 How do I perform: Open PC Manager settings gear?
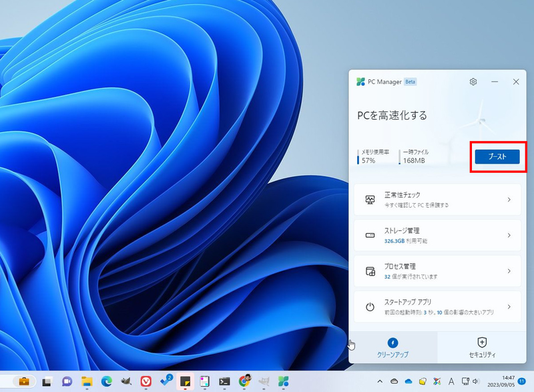473,81
